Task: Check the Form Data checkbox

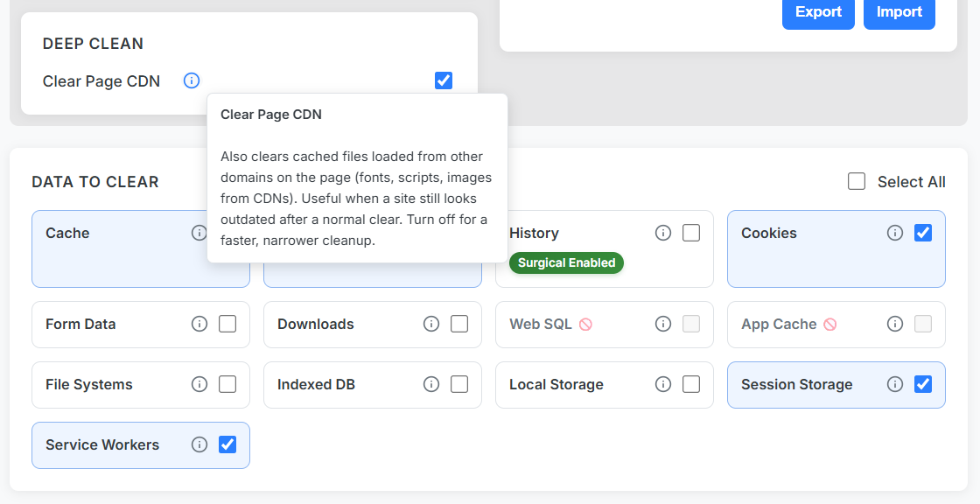Action: point(227,324)
